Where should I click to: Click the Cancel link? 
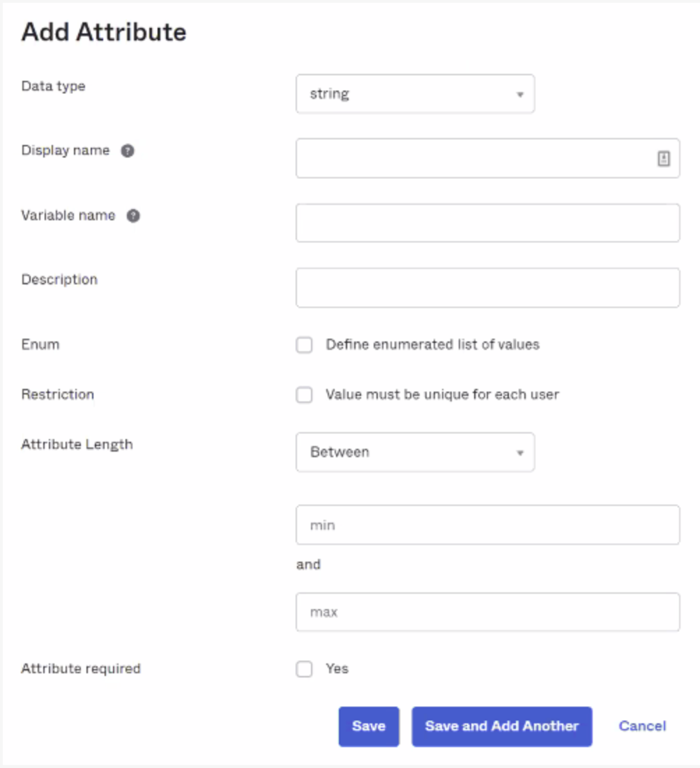click(x=641, y=726)
